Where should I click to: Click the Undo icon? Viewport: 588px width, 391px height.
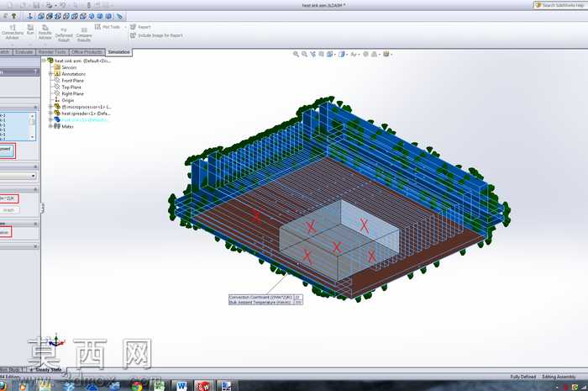click(63, 5)
